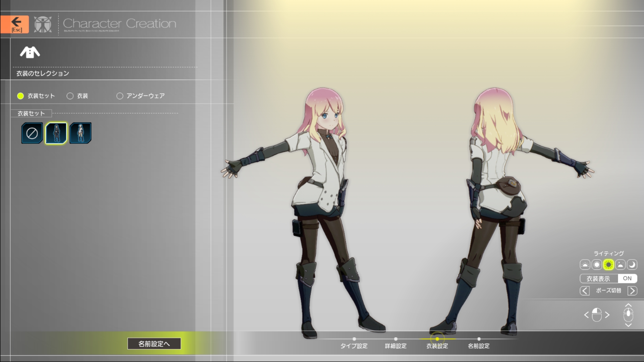Image resolution: width=644 pixels, height=362 pixels.
Task: Select the sunrise lighting icon
Action: (585, 265)
